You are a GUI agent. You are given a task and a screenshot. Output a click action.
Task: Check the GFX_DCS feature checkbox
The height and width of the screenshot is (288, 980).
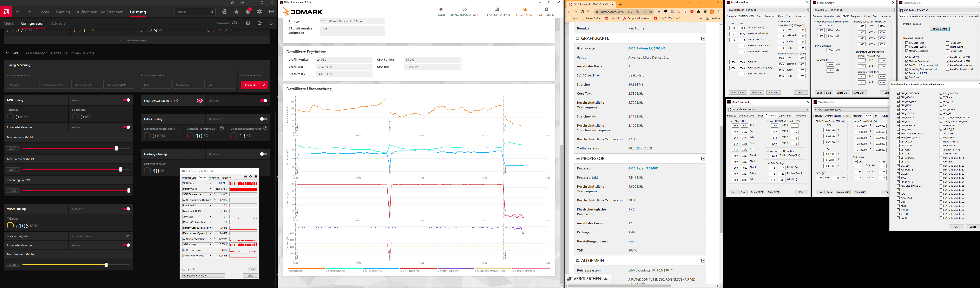coord(941,102)
